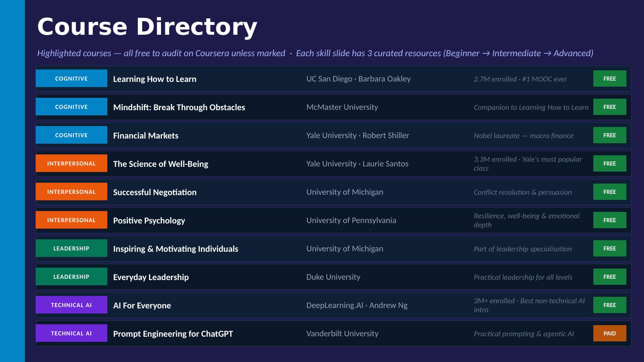Click Part of leadership specialisation note

coord(522,249)
